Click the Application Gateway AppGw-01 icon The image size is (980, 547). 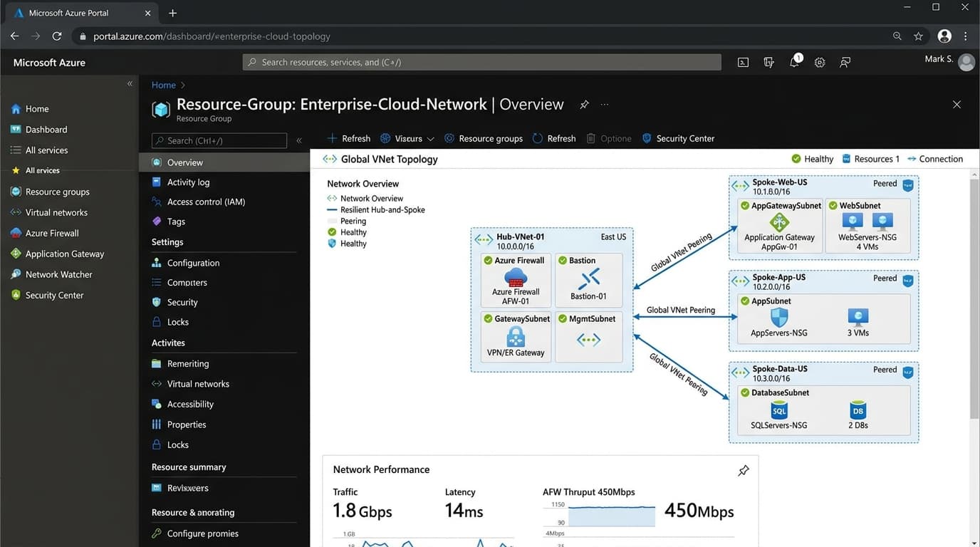779,222
